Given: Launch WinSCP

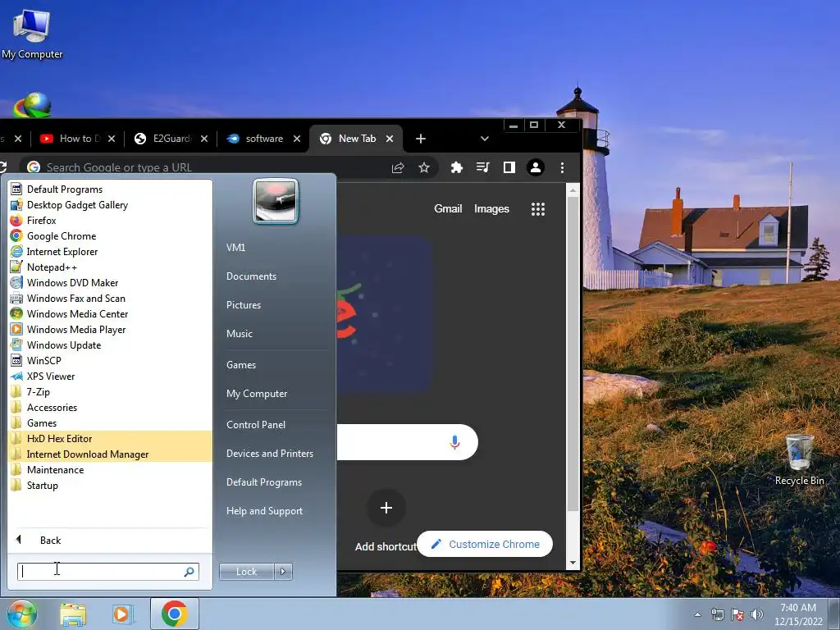Looking at the screenshot, I should coord(44,361).
